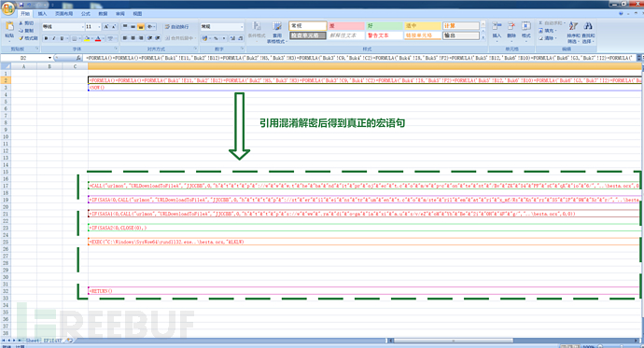Viewport: 644px width, 348px height.
Task: Click the increase indent icon
Action: point(158,38)
